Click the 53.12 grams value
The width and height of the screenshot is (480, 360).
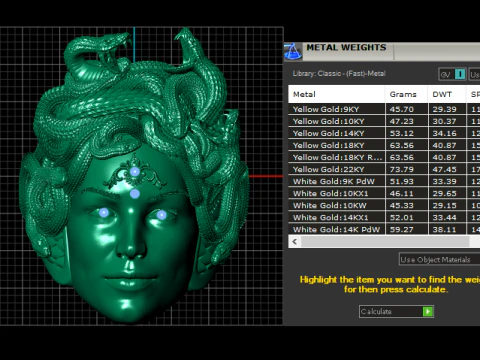402,133
